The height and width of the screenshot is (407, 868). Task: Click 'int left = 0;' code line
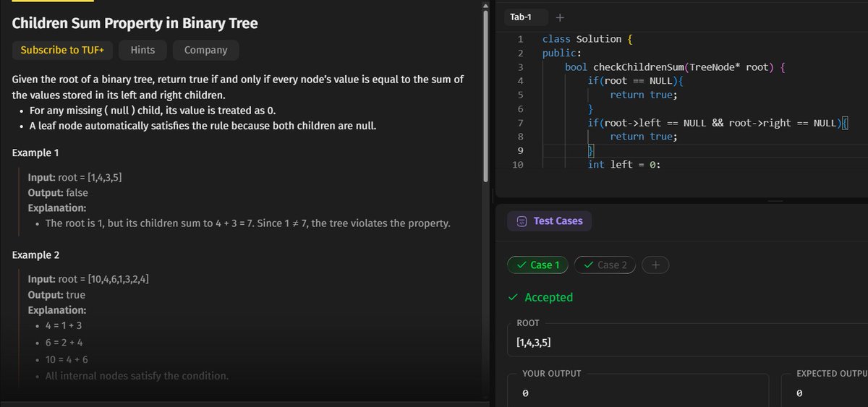[x=624, y=165]
